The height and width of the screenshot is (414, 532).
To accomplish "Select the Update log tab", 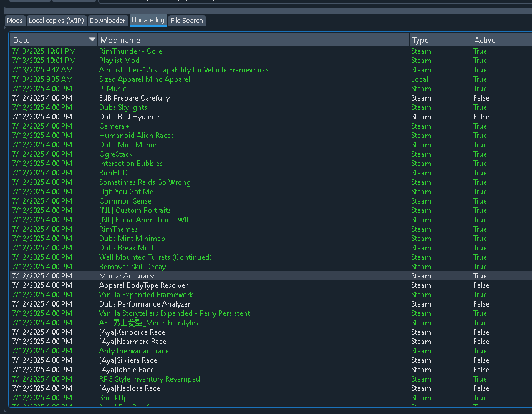I will [x=148, y=21].
